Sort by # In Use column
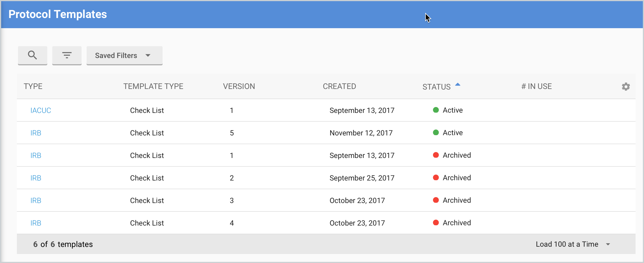 coord(536,86)
